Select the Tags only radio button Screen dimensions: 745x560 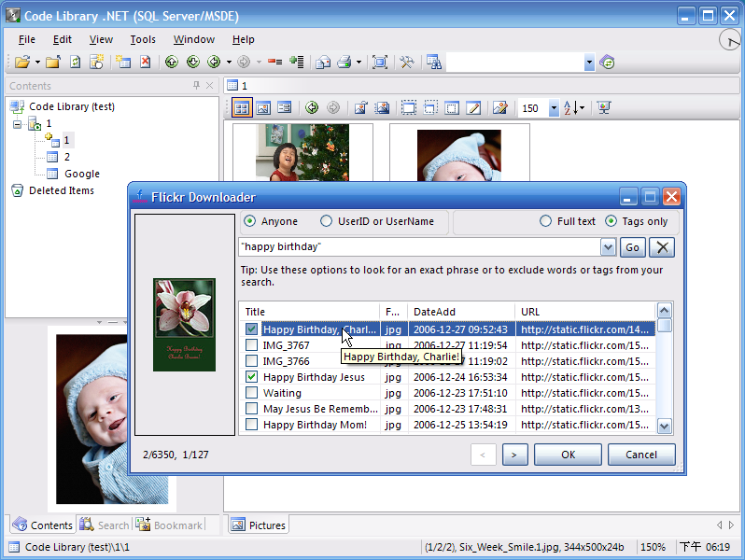click(x=611, y=221)
